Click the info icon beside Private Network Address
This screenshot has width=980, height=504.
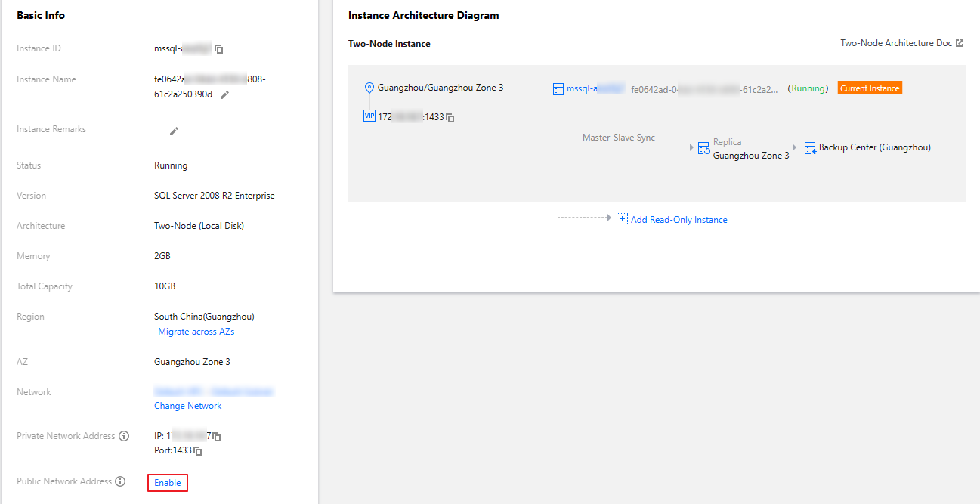(125, 436)
